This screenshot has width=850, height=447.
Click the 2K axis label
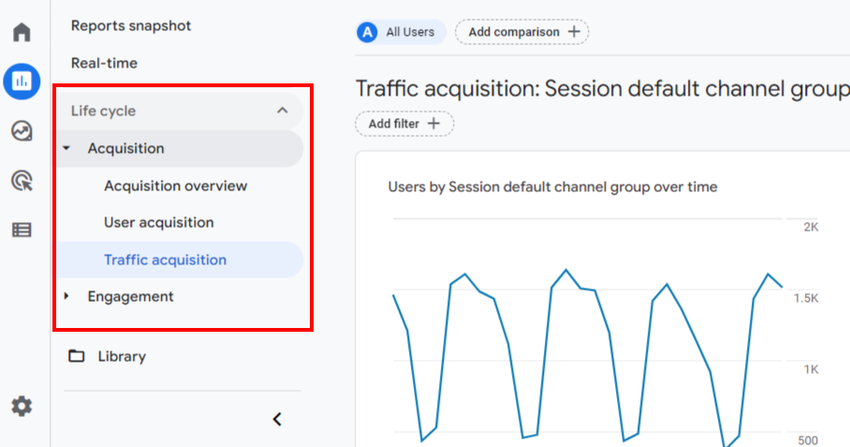811,227
